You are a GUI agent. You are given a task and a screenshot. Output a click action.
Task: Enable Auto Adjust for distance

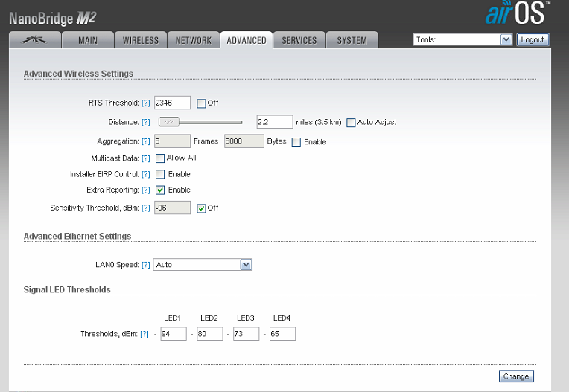point(352,122)
